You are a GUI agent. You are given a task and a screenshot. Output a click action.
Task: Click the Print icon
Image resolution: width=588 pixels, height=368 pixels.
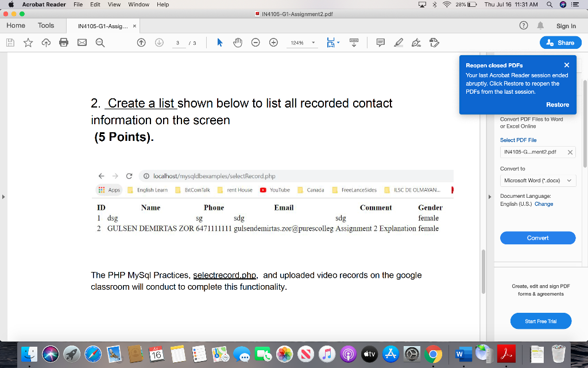coord(63,42)
